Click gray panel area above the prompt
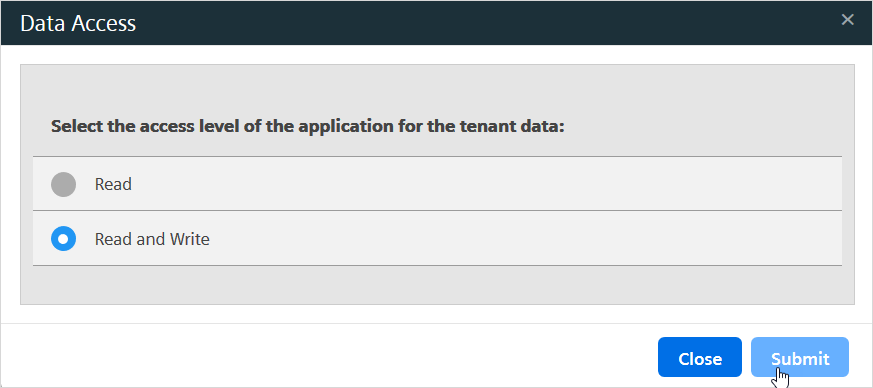Image resolution: width=873 pixels, height=388 pixels. (437, 89)
